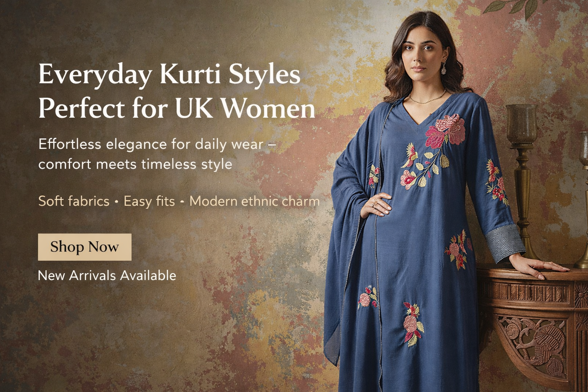Viewport: 588px width, 392px height.
Task: Click the carved wooden console table
Action: click(x=533, y=325)
